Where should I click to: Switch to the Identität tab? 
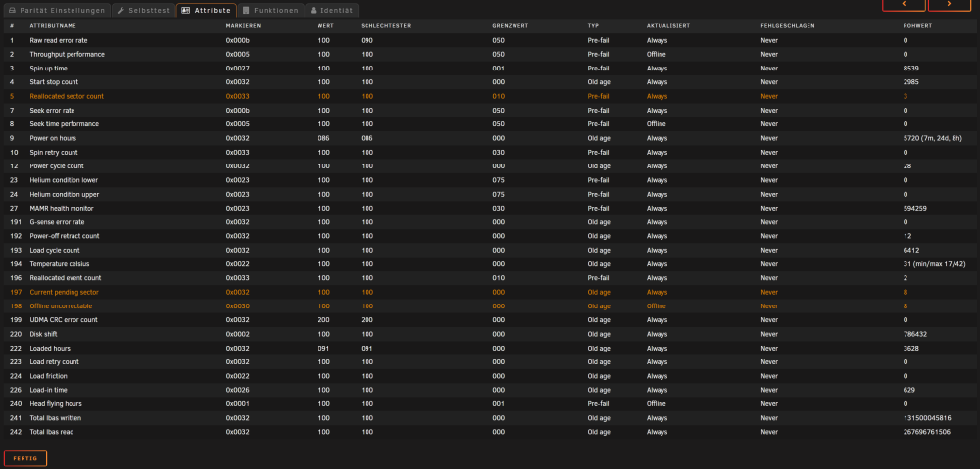tap(332, 10)
